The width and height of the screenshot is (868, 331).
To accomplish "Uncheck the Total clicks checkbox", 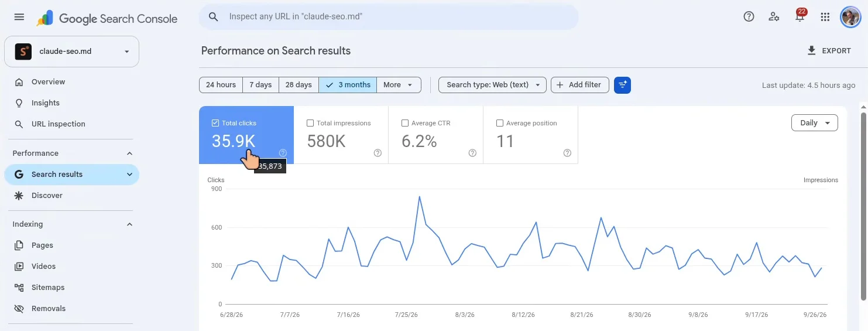I will [x=215, y=123].
